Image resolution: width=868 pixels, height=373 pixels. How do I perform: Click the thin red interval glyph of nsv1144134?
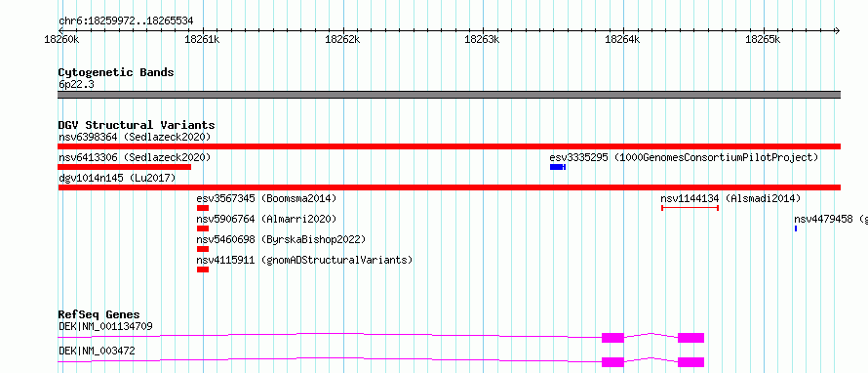690,208
